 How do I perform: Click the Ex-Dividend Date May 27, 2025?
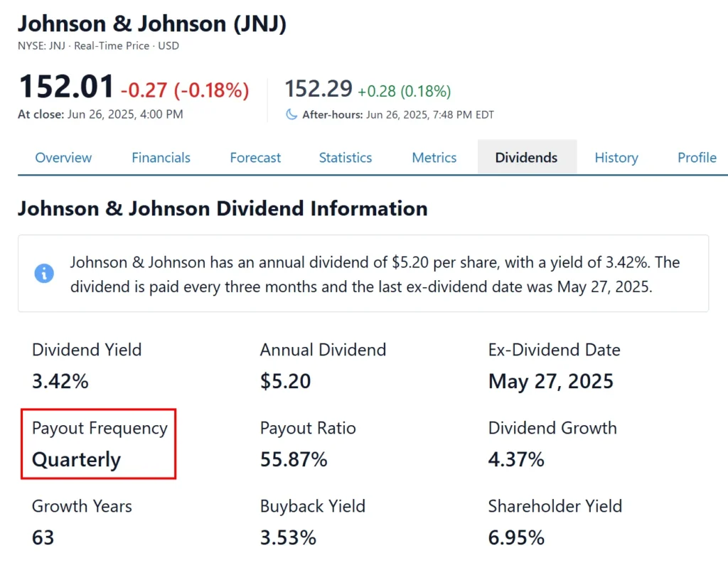551,381
